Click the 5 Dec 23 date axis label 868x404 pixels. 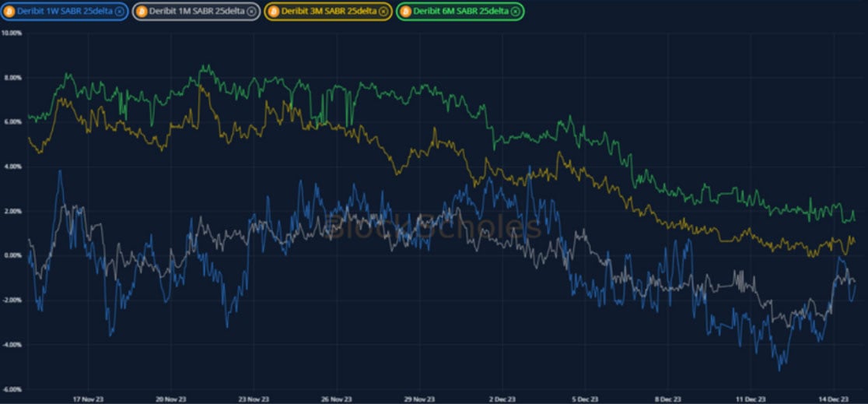(585, 399)
